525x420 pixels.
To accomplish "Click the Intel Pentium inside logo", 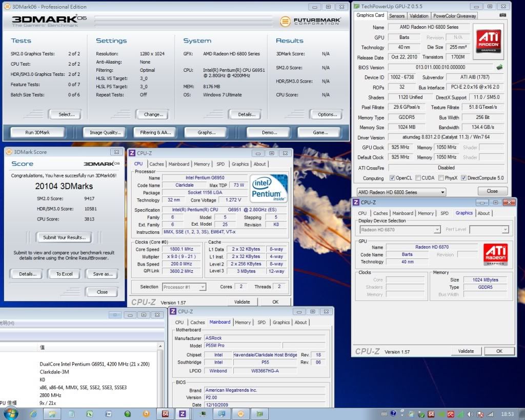I will click(268, 188).
